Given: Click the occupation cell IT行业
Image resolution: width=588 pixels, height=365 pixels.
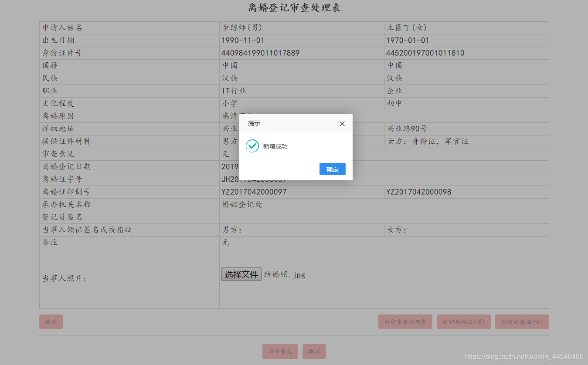Looking at the screenshot, I should [x=302, y=91].
